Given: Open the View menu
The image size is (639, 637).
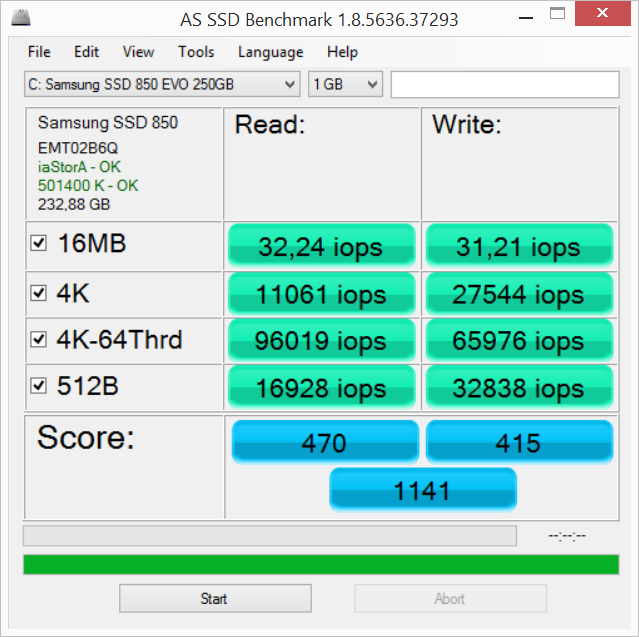Looking at the screenshot, I should tap(139, 52).
